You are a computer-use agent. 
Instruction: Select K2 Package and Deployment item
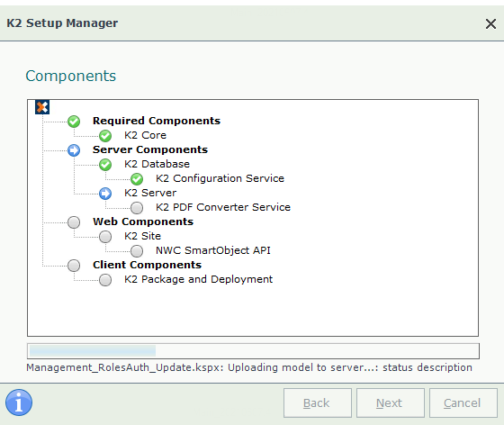198,279
